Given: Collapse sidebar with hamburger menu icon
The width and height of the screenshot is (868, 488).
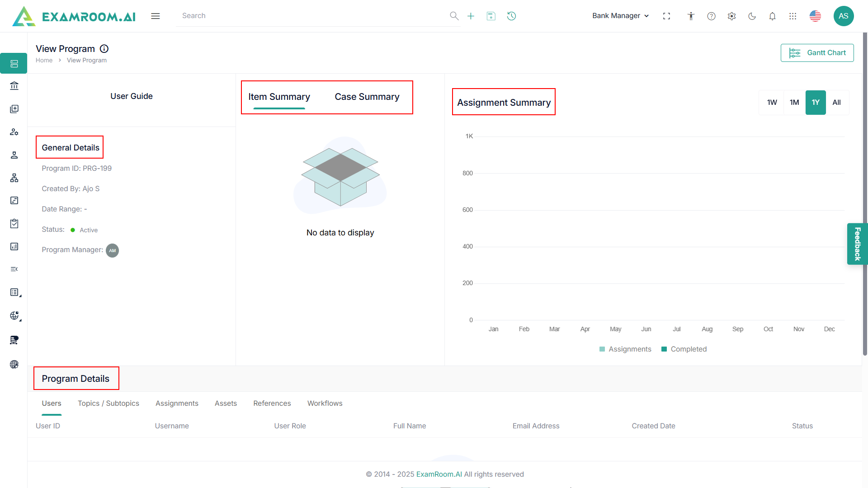Looking at the screenshot, I should click(156, 16).
